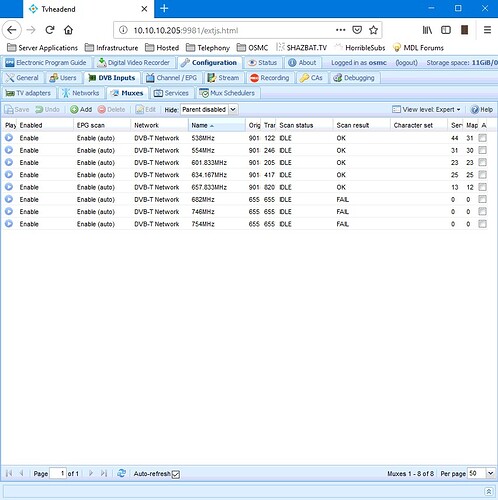Sort by the Name column header
Screen dimensions: 498x500
point(217,125)
